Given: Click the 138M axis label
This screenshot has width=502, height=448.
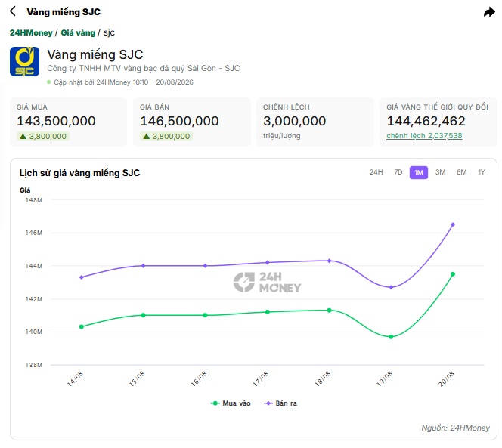Looking at the screenshot, I should coord(33,365).
